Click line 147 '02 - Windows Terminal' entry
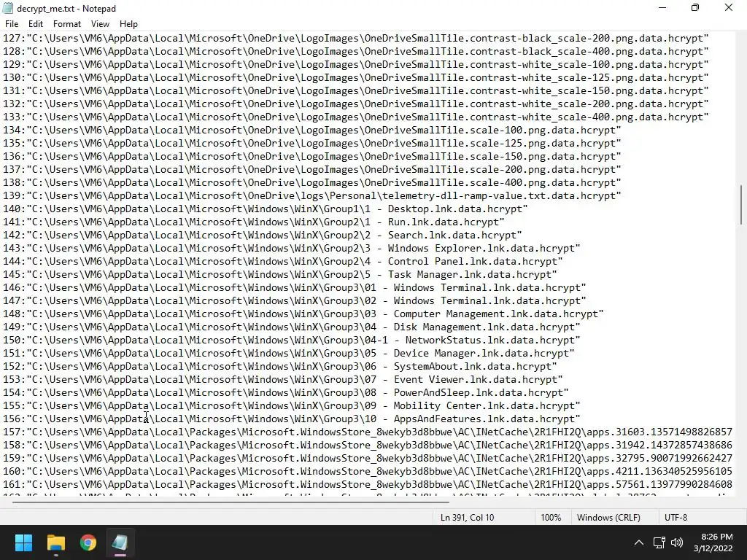747x560 pixels. tap(295, 301)
